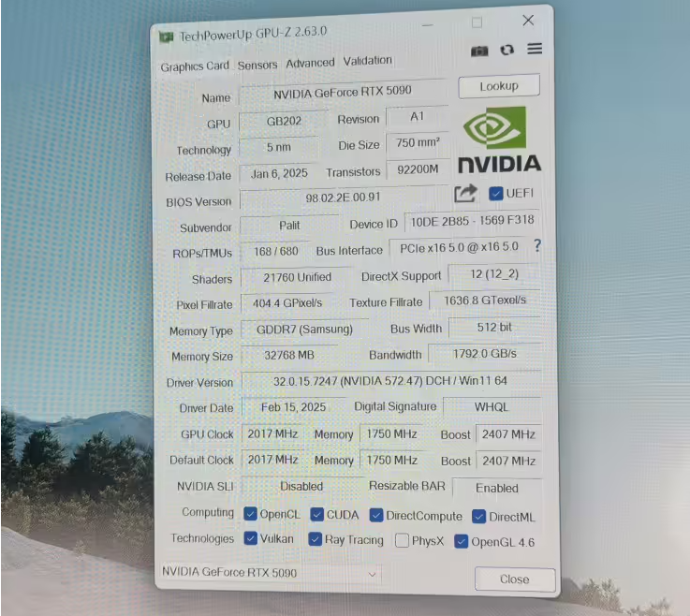The image size is (690, 616).
Task: Click the Driver Version field 32.0.15.7247
Action: (390, 381)
